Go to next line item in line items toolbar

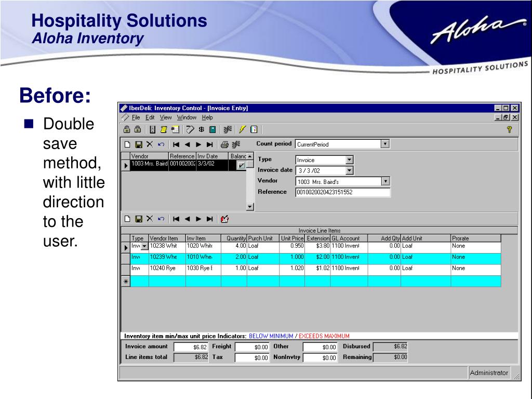[x=198, y=219]
